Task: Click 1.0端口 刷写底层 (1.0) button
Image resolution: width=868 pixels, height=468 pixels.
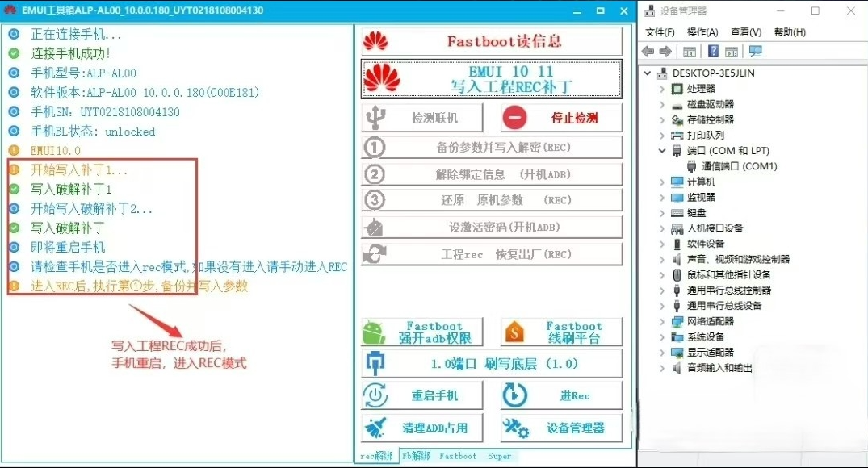Action: [492, 363]
